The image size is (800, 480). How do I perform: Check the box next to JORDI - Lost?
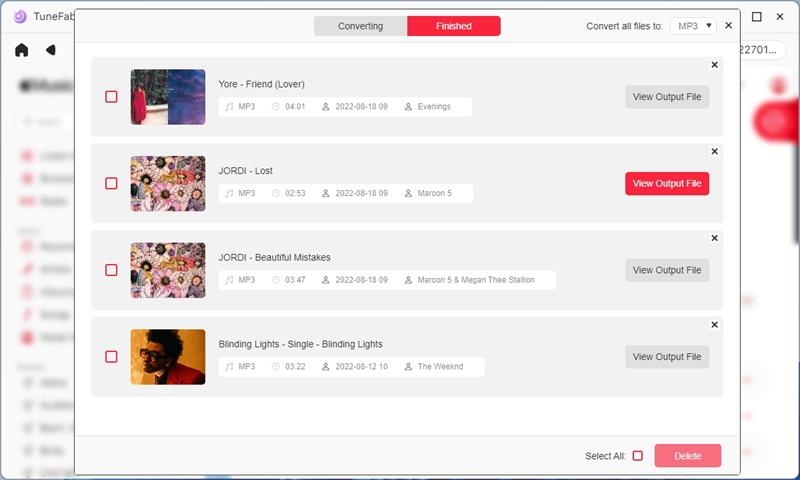[x=111, y=184]
